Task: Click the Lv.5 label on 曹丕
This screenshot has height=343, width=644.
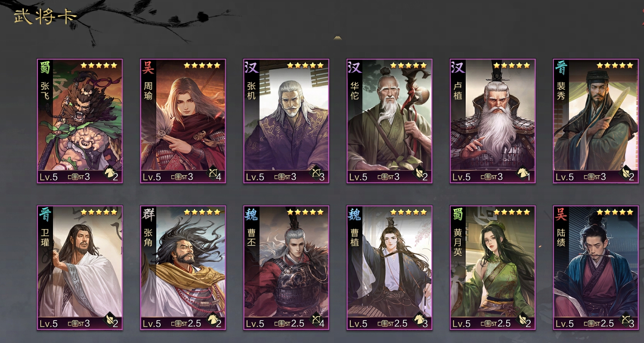Action: [x=255, y=324]
